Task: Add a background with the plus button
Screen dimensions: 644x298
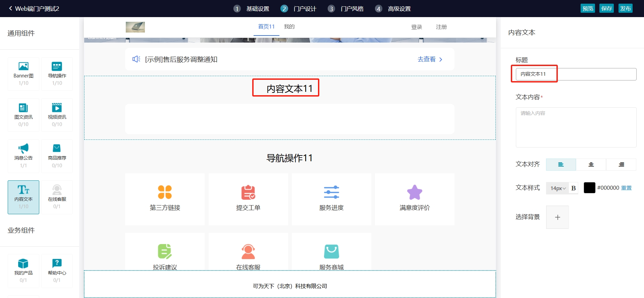Action: [x=557, y=217]
